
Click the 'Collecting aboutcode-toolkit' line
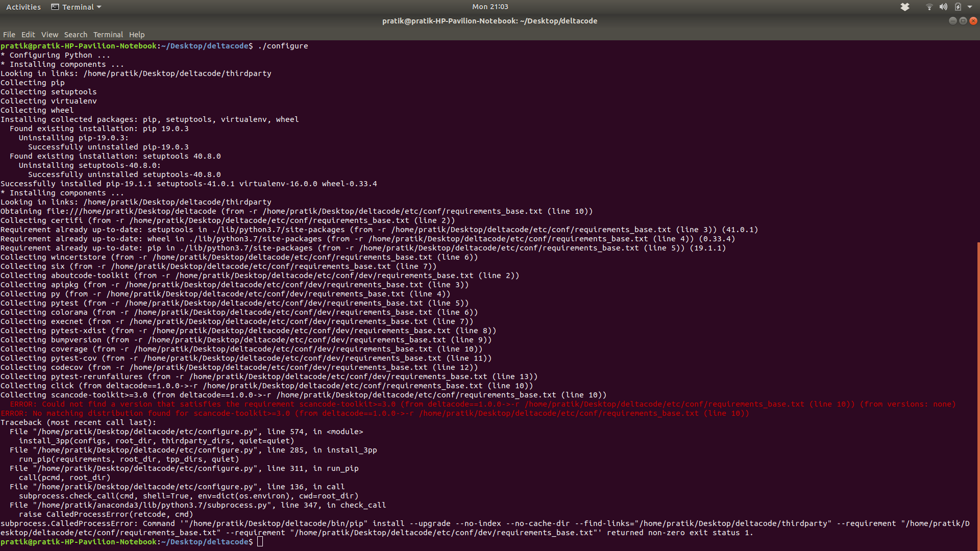coord(260,275)
